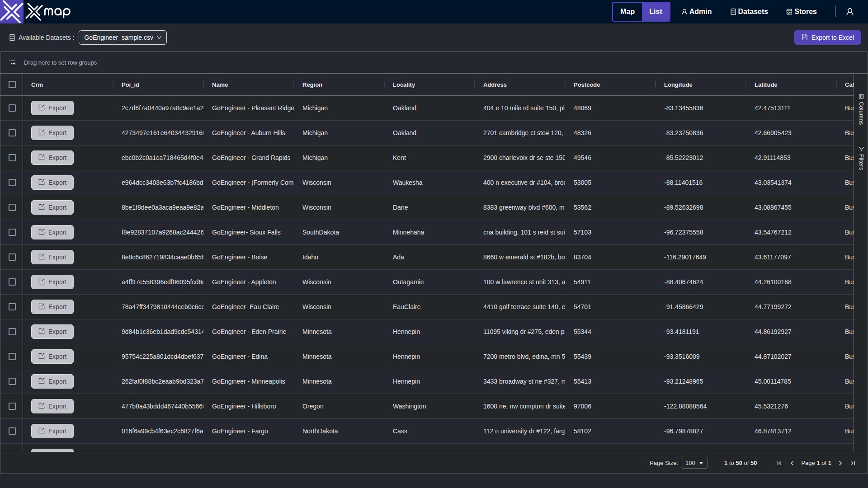Jump to last page with skip icon
This screenshot has height=488, width=868.
click(853, 463)
